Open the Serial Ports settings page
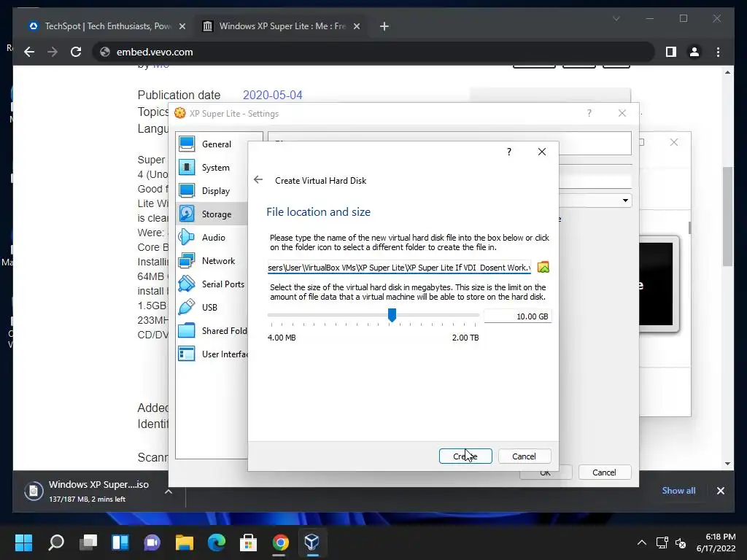 click(x=223, y=284)
